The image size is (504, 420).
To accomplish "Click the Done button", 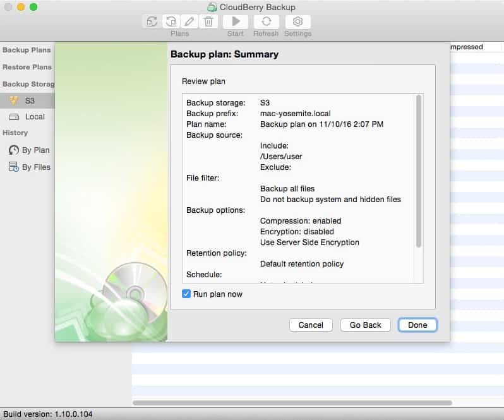I will [417, 325].
